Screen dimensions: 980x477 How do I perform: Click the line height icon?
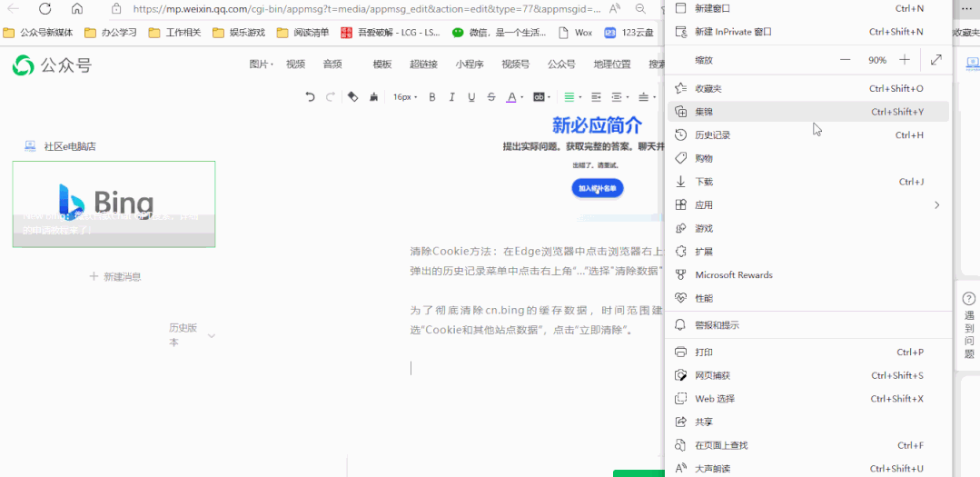coord(644,97)
